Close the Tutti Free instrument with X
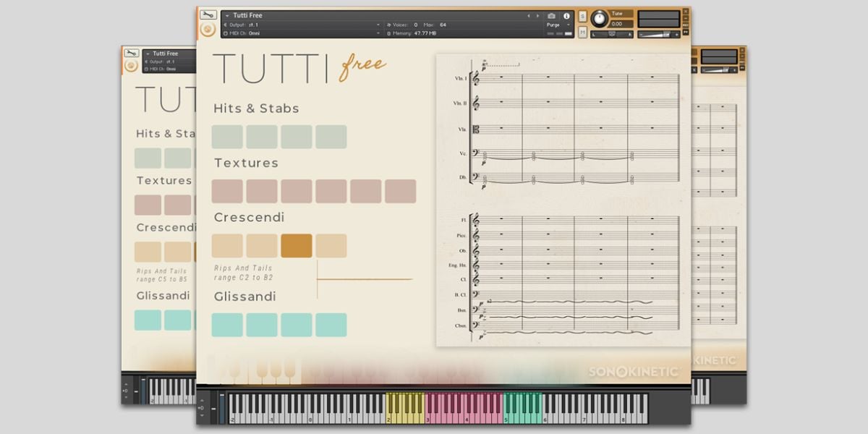 (x=685, y=11)
